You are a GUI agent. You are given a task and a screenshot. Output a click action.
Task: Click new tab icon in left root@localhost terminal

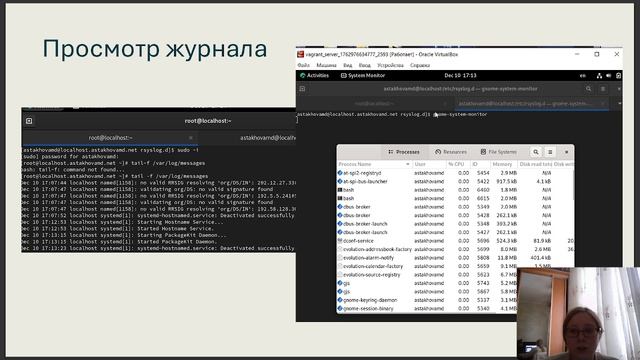pyautogui.click(x=29, y=121)
